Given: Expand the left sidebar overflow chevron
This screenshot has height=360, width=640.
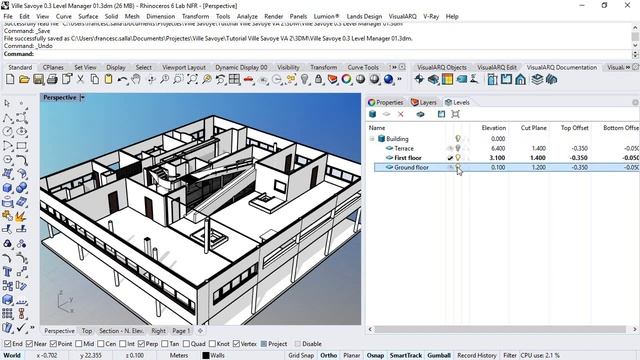Looking at the screenshot, I should pyautogui.click(x=32, y=327).
